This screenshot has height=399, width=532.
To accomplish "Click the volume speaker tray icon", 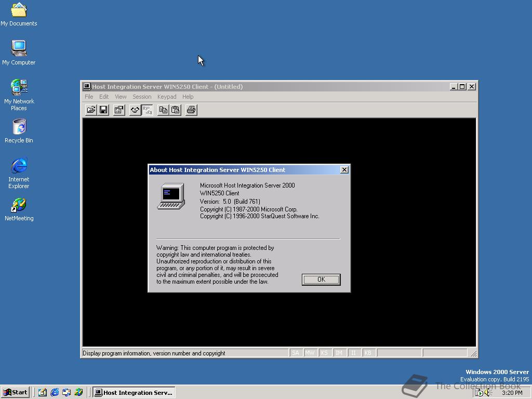I will (x=487, y=393).
